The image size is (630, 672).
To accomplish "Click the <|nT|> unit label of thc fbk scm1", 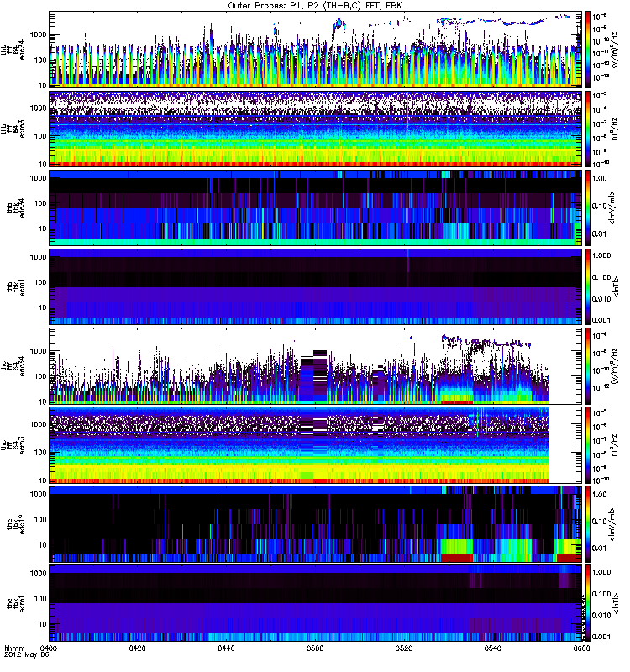I will coord(617,604).
